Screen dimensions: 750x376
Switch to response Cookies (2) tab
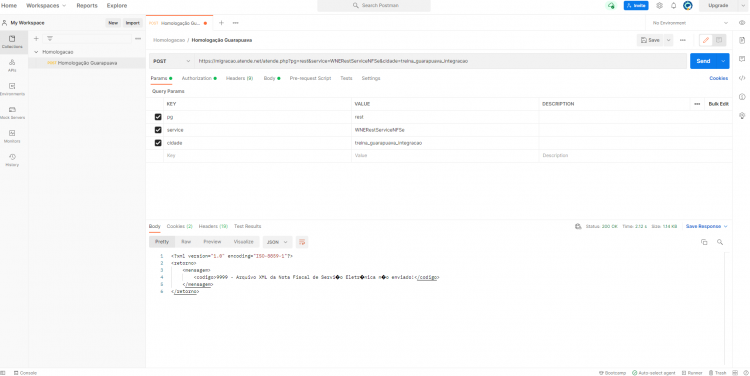pos(179,226)
